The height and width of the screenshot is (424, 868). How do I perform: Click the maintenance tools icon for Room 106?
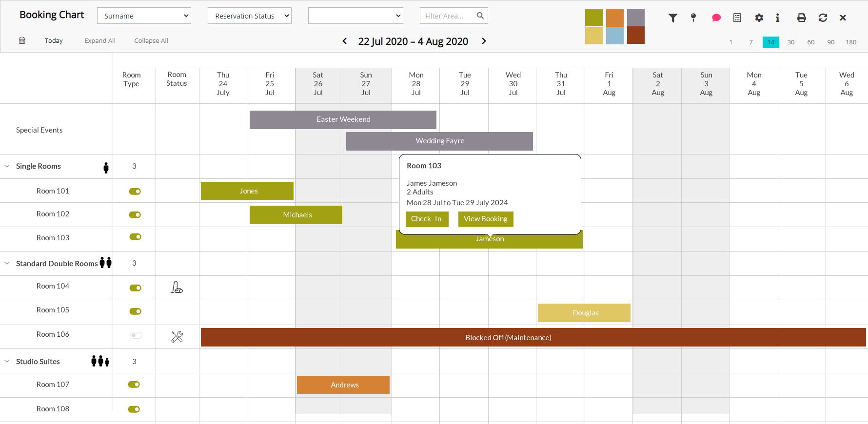(177, 337)
